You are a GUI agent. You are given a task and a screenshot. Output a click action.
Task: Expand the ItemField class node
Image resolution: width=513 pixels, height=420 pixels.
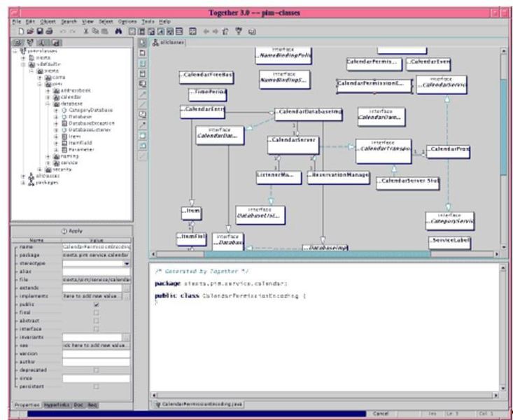click(56, 143)
